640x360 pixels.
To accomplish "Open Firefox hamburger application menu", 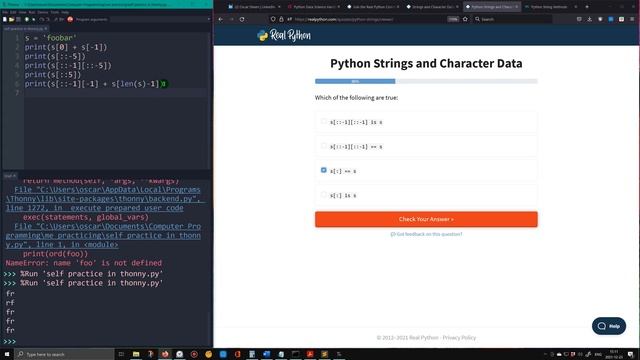I will tap(632, 19).
